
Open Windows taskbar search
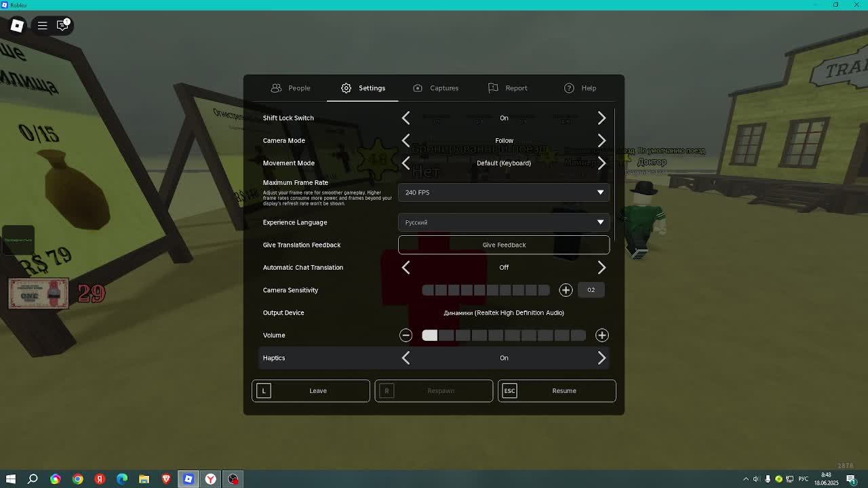click(33, 479)
